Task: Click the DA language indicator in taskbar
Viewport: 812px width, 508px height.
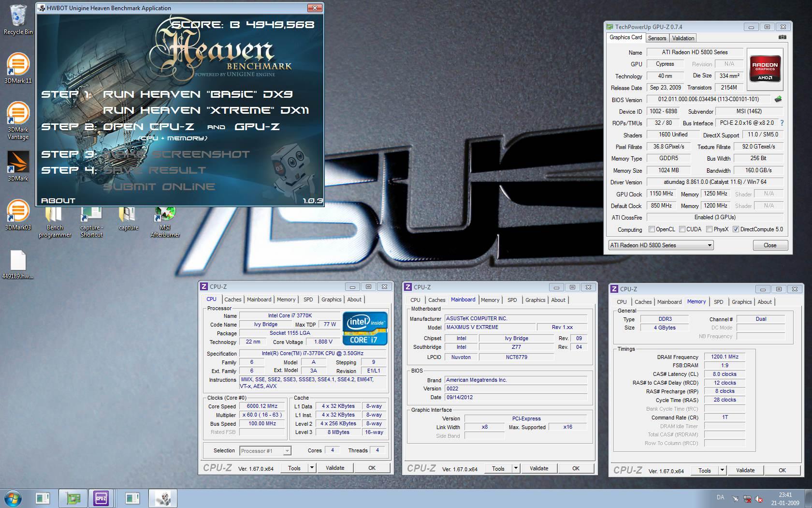Action: pos(720,497)
